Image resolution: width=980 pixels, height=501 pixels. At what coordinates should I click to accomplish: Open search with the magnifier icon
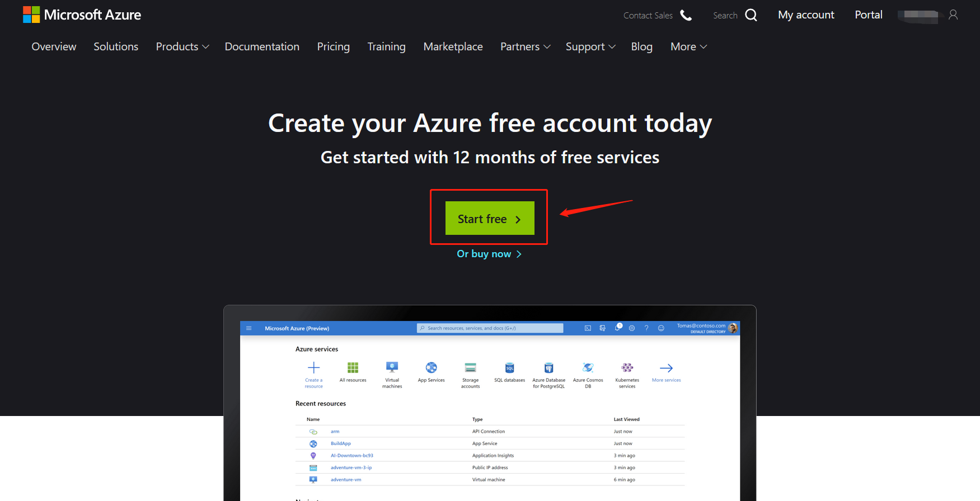[751, 15]
